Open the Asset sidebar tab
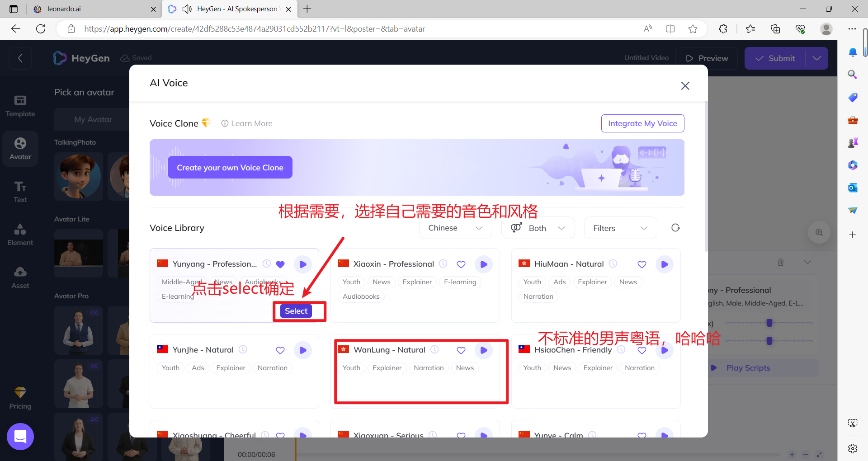This screenshot has height=461, width=868. 20,278
